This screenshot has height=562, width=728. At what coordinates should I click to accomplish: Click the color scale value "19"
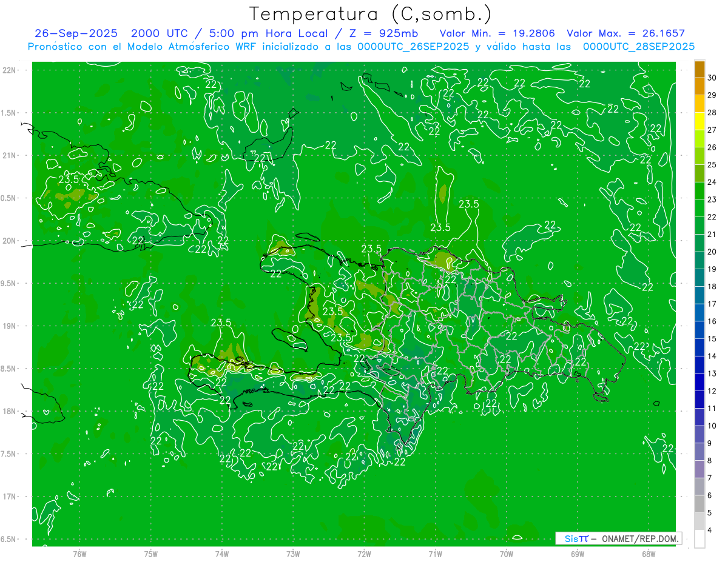coord(712,269)
